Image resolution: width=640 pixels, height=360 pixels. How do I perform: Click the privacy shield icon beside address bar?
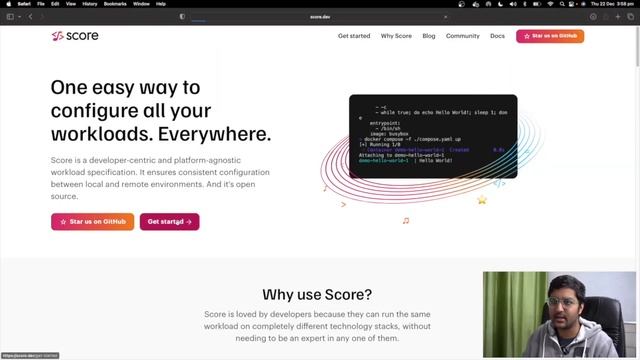[x=182, y=17]
